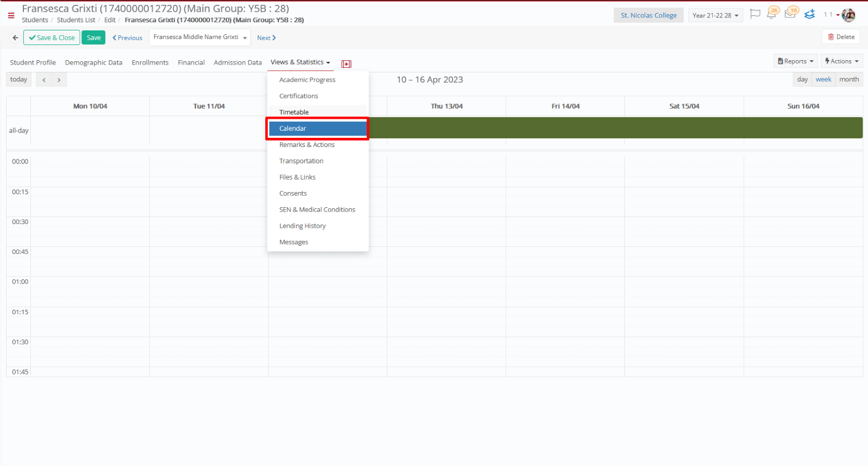The image size is (868, 466).
Task: Open the Reports dropdown
Action: pyautogui.click(x=795, y=61)
